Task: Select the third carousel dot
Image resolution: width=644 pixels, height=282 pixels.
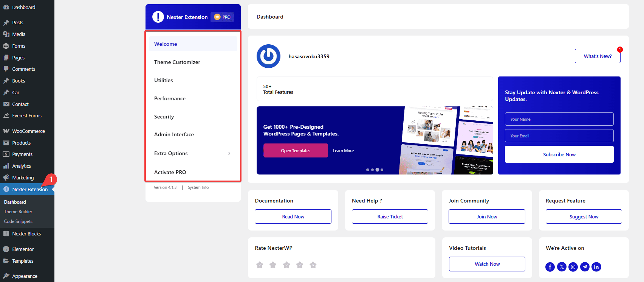Action: [377, 170]
